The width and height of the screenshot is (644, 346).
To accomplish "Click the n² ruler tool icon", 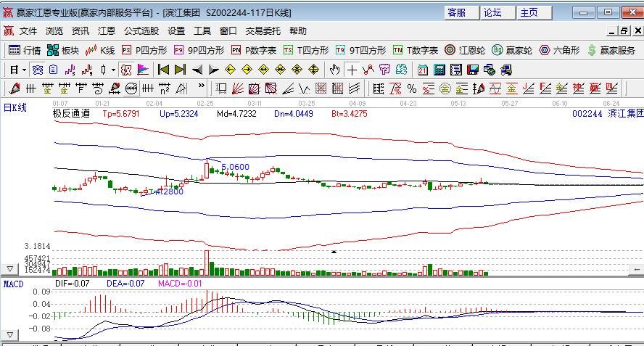I will [165, 88].
